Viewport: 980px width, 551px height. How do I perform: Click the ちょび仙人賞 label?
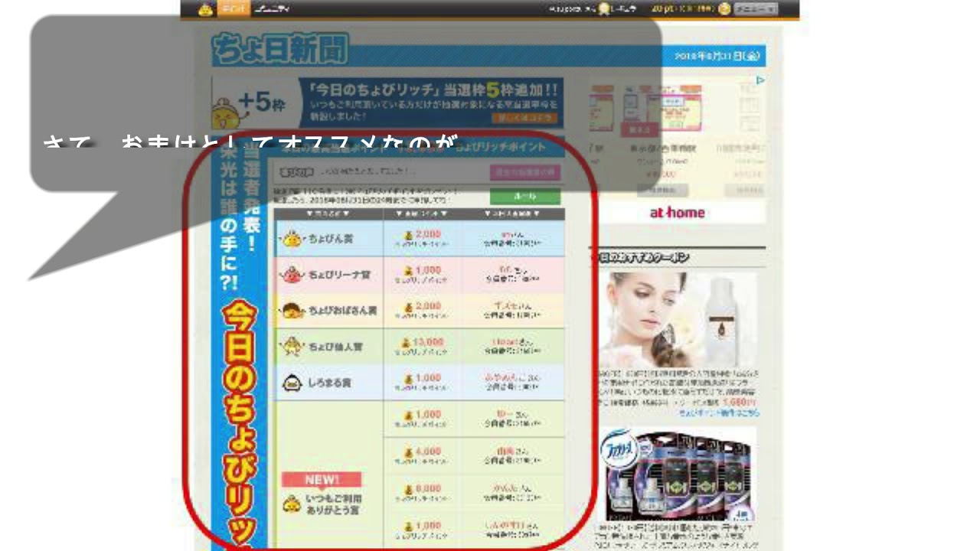[x=335, y=347]
